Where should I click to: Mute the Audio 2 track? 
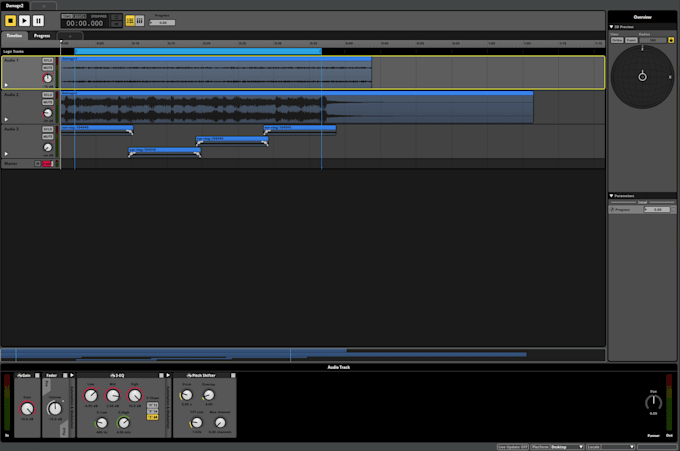48,102
